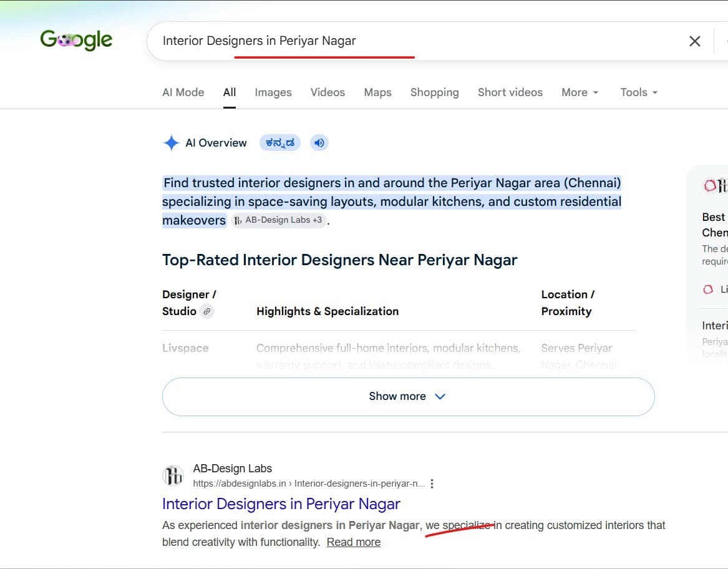
Task: Clear the search box with X
Action: click(x=694, y=41)
